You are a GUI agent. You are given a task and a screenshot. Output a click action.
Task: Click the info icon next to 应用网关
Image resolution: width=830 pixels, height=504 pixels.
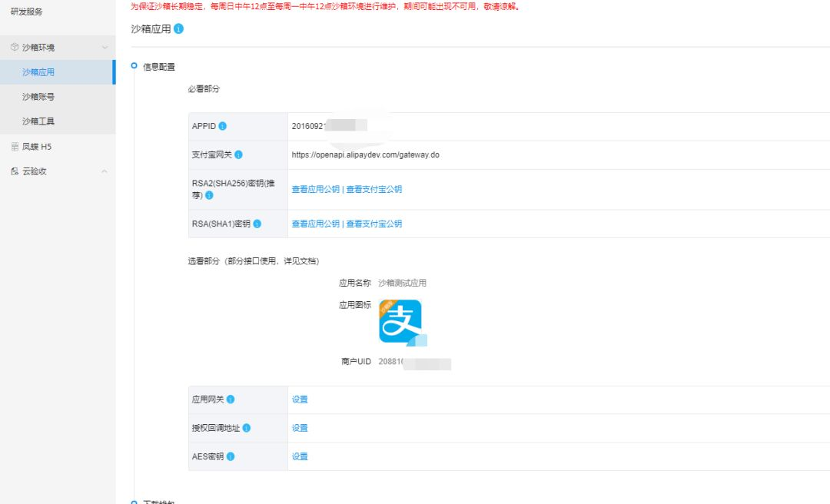(x=231, y=400)
